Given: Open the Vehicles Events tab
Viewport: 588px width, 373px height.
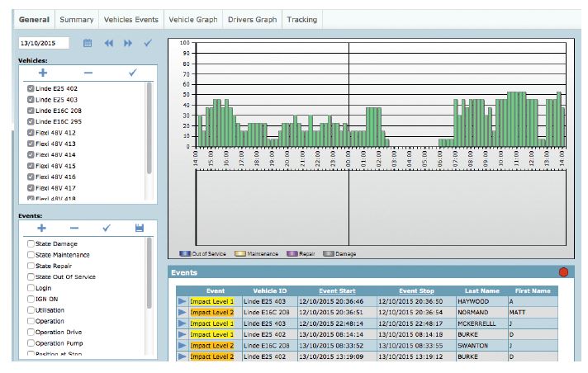Looking at the screenshot, I should (x=130, y=20).
